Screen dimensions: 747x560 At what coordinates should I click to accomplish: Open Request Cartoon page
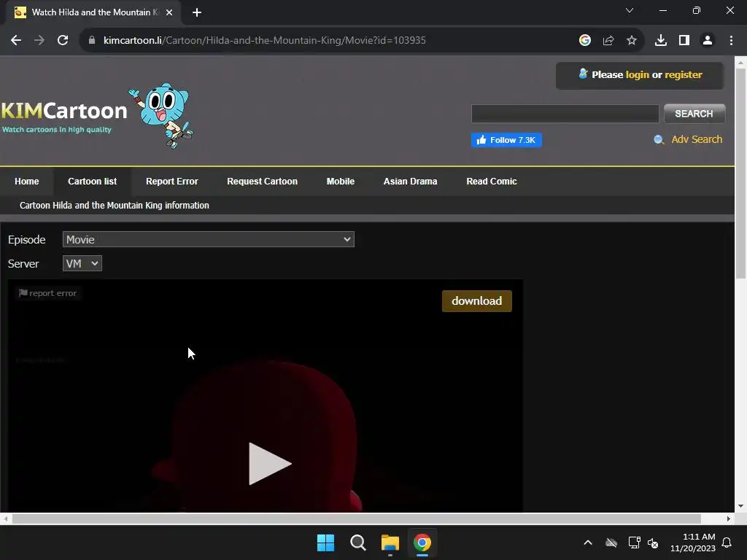point(262,182)
